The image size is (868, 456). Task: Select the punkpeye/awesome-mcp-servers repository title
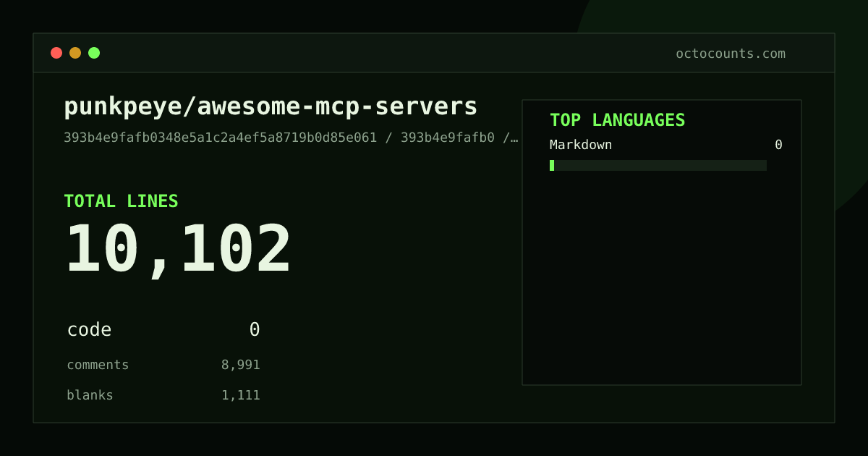[271, 106]
